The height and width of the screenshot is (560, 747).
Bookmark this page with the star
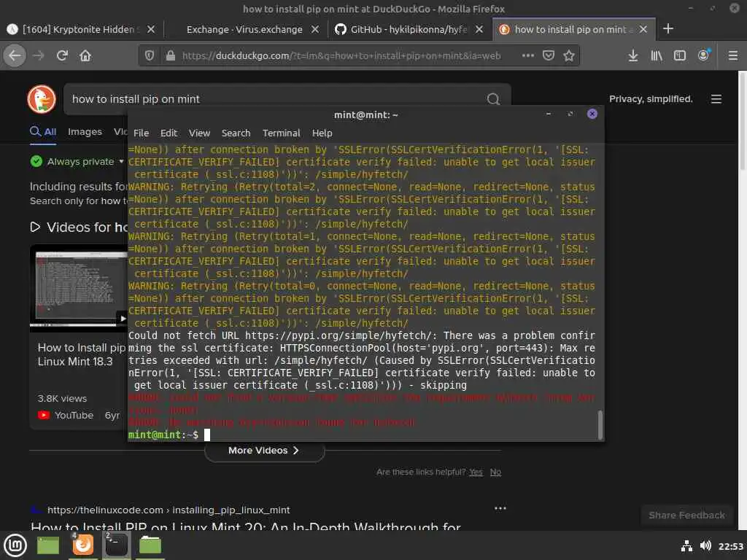[569, 55]
